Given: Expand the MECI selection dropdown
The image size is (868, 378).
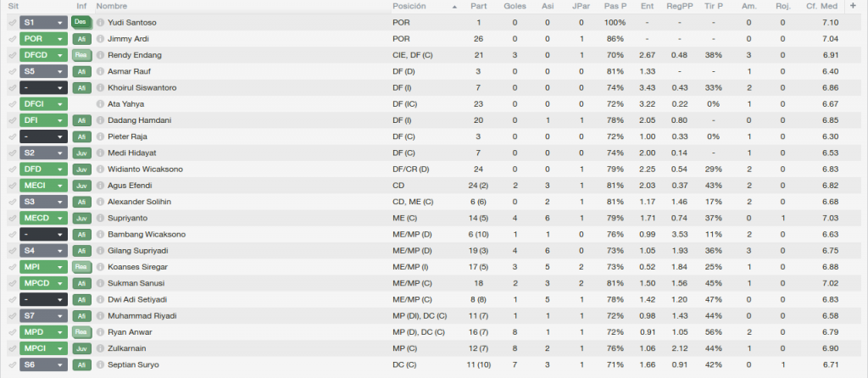Looking at the screenshot, I should pyautogui.click(x=44, y=186).
